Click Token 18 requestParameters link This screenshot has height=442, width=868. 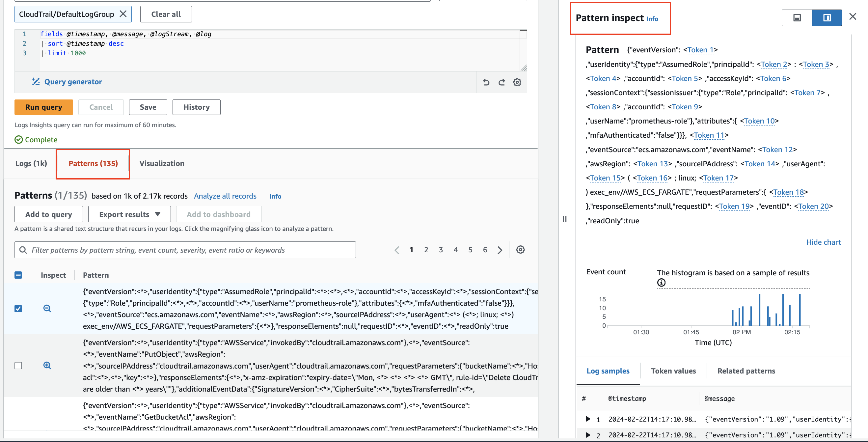pyautogui.click(x=789, y=192)
